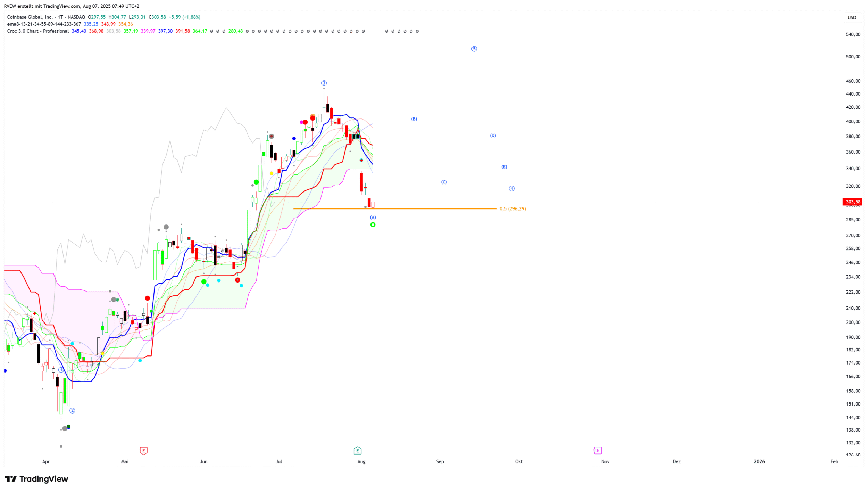The height and width of the screenshot is (491, 868).
Task: Click the Croc 3.0 Chart - Professional legend
Action: tap(38, 31)
